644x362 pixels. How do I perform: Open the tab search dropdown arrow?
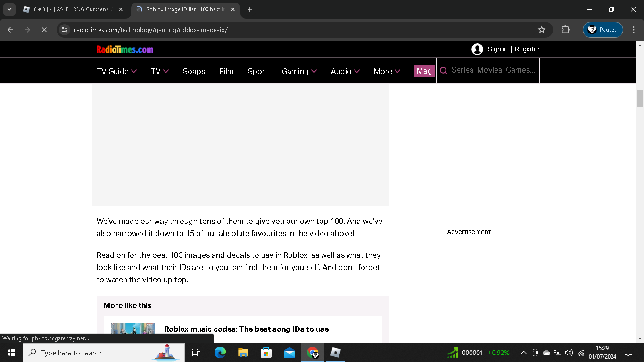[9, 9]
